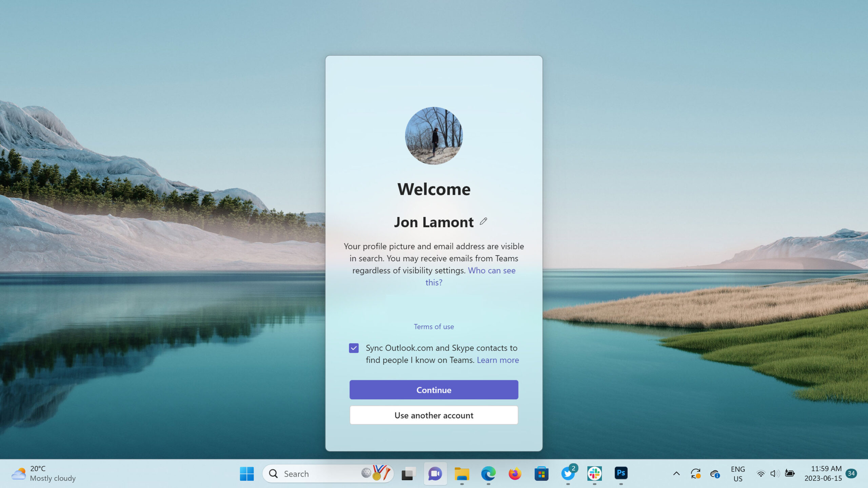Open the weather widget showing 20°C
This screenshot has width=868, height=488.
pos(43,473)
